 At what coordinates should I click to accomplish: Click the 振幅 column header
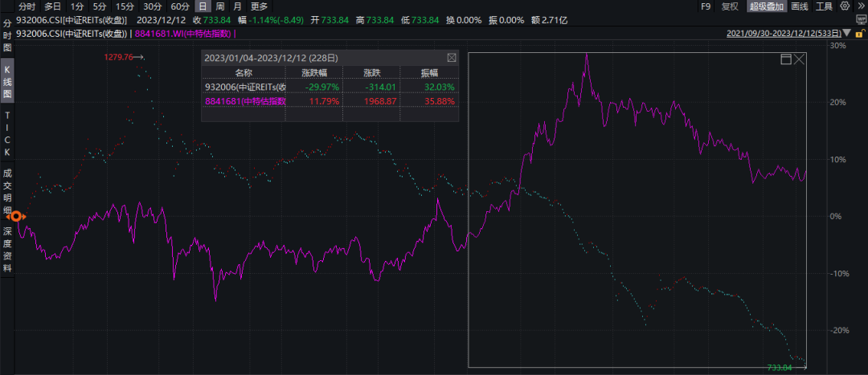pyautogui.click(x=429, y=72)
